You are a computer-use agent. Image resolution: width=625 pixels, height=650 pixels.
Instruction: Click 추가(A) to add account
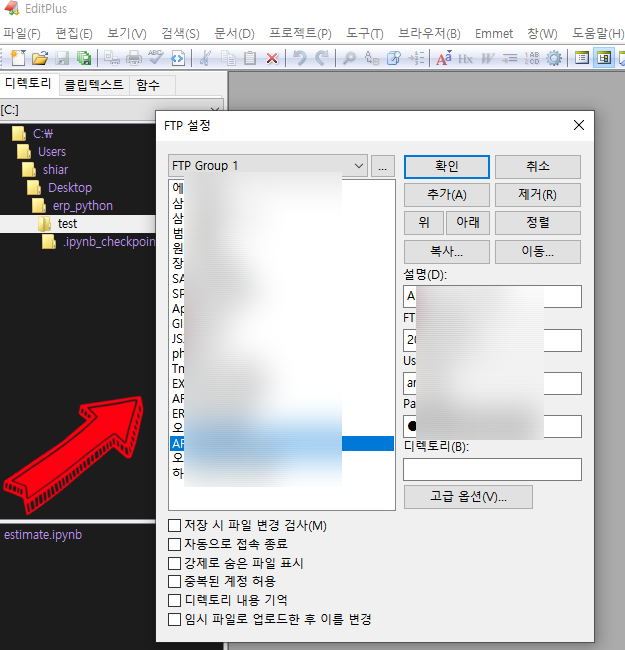point(447,195)
